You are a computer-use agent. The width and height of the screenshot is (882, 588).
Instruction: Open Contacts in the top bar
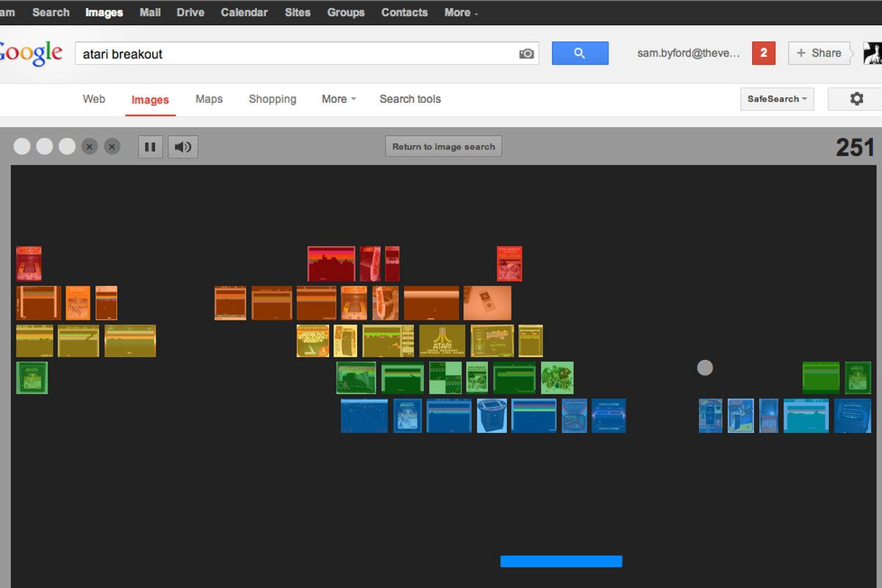click(404, 12)
